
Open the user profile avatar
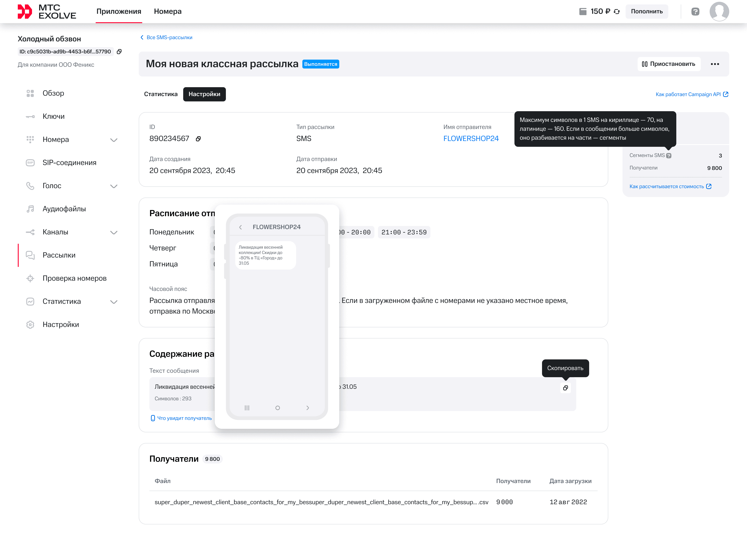[719, 12]
